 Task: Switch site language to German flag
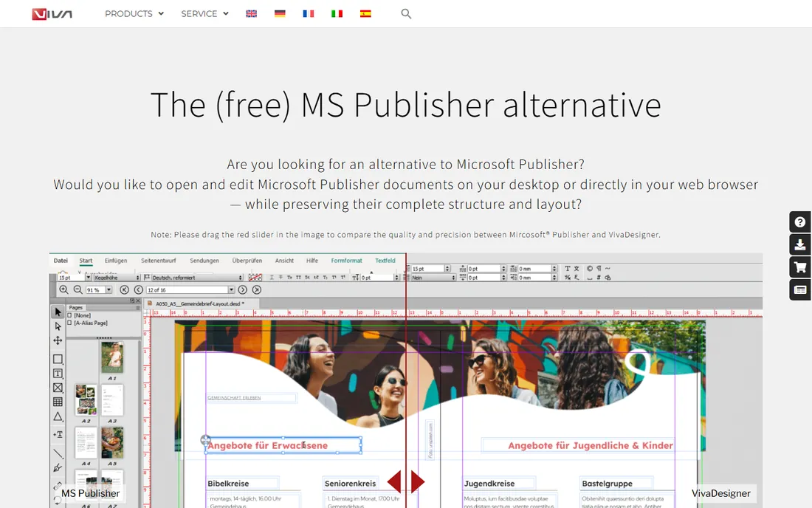pyautogui.click(x=280, y=14)
